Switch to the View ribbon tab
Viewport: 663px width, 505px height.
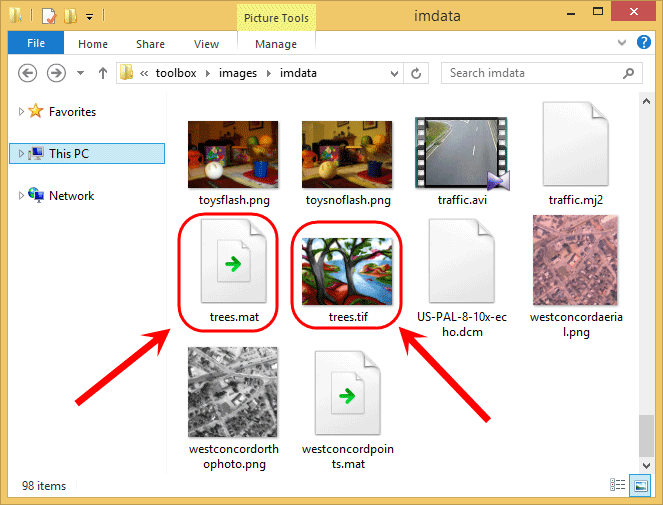[206, 44]
